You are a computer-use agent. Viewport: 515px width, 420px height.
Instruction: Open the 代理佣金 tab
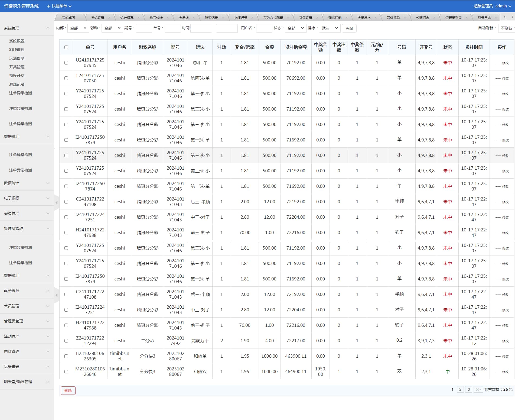pos(422,18)
